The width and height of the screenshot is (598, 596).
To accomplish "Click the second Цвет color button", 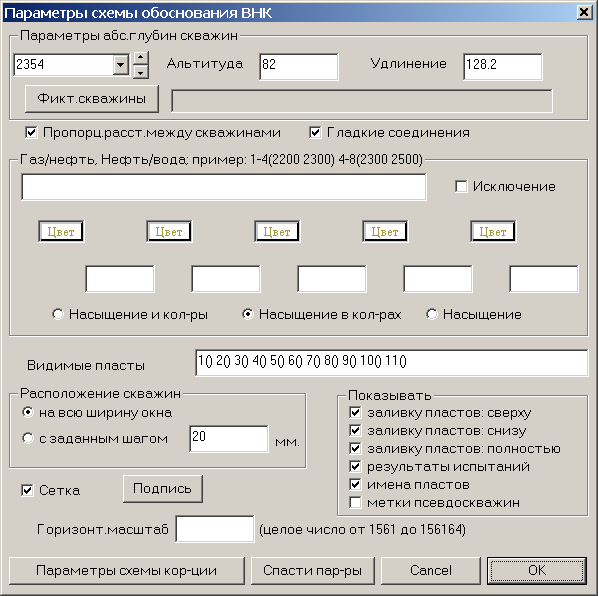I will pyautogui.click(x=169, y=231).
